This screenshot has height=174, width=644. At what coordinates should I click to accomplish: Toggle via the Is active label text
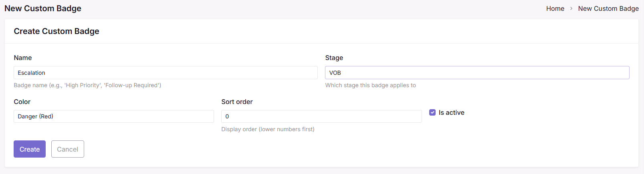point(451,112)
